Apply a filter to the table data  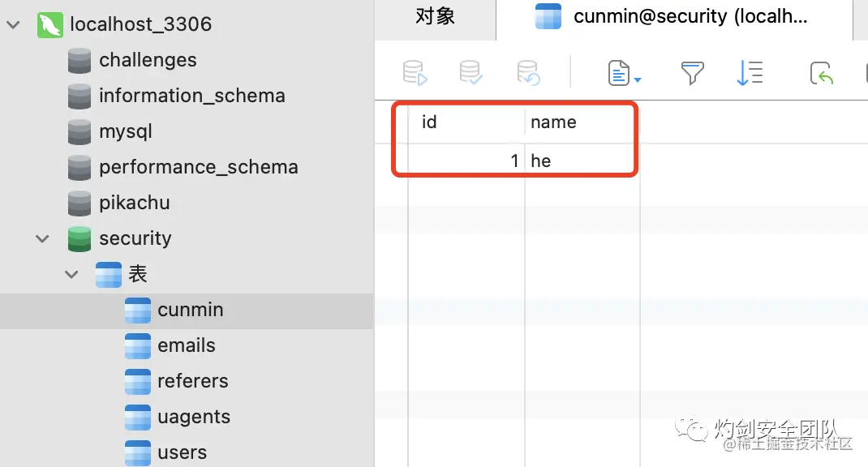click(691, 73)
